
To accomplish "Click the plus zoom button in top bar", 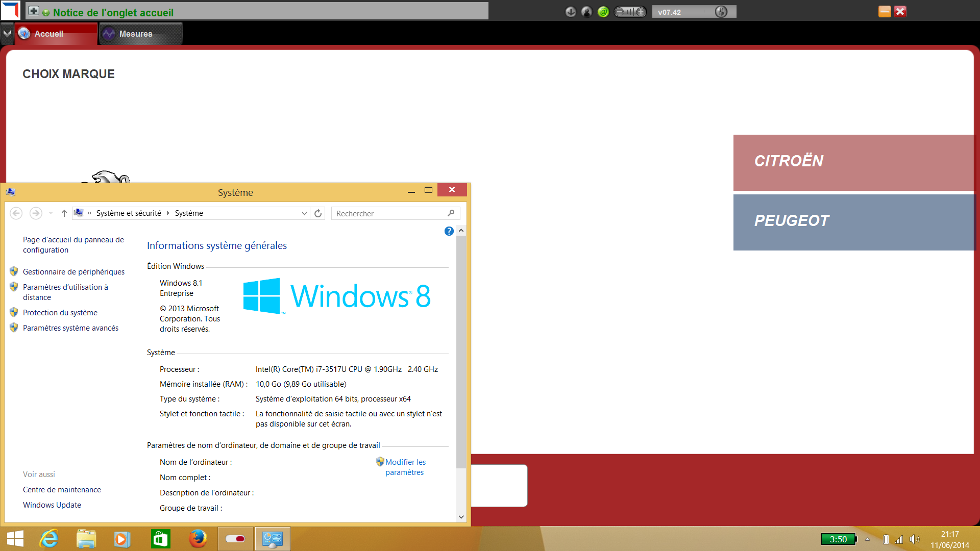I will 641,12.
